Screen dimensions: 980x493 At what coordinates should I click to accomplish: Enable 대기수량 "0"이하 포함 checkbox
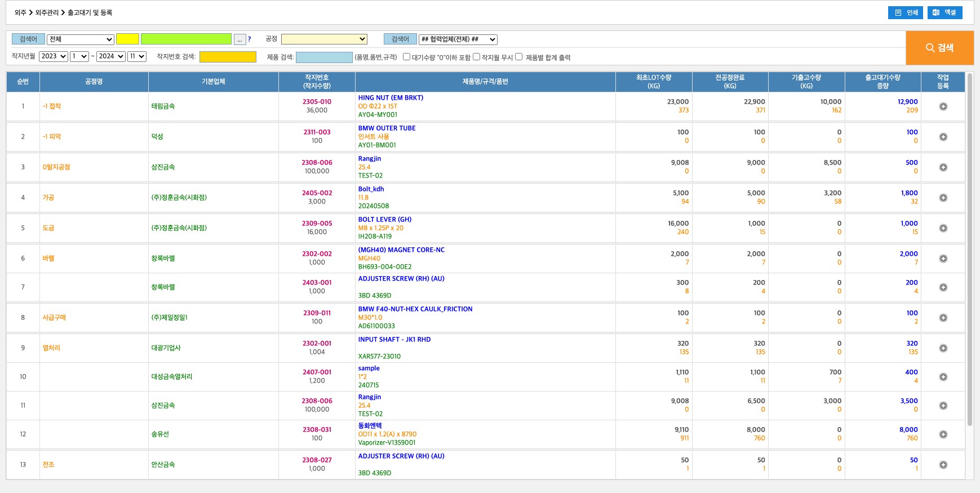[x=406, y=57]
